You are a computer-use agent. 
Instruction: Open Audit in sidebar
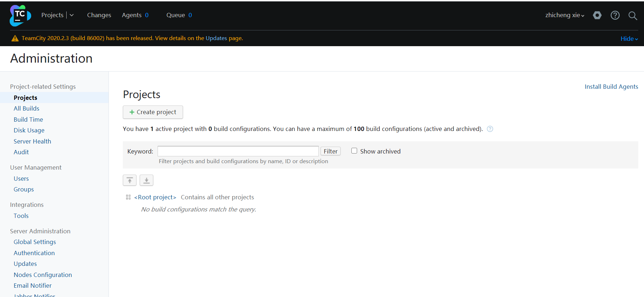click(x=21, y=152)
